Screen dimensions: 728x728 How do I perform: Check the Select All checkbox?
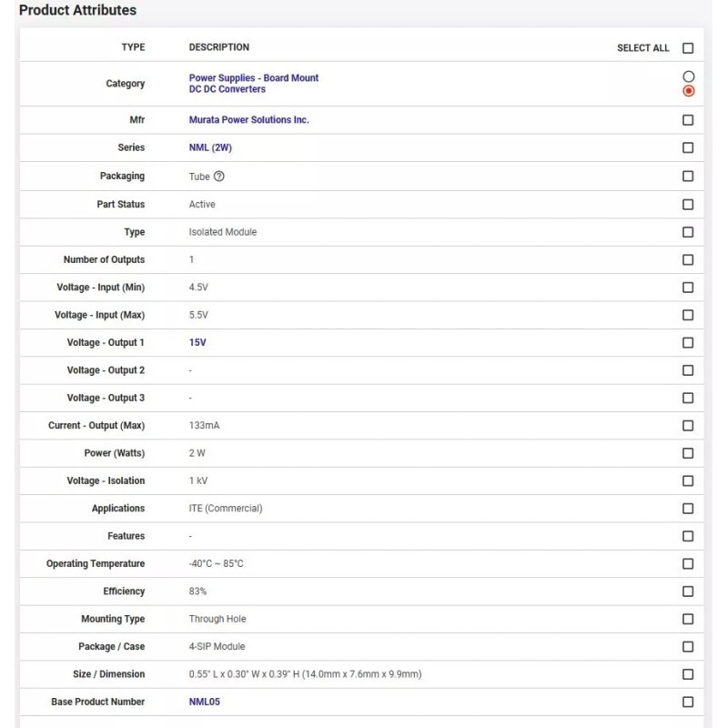pos(688,48)
